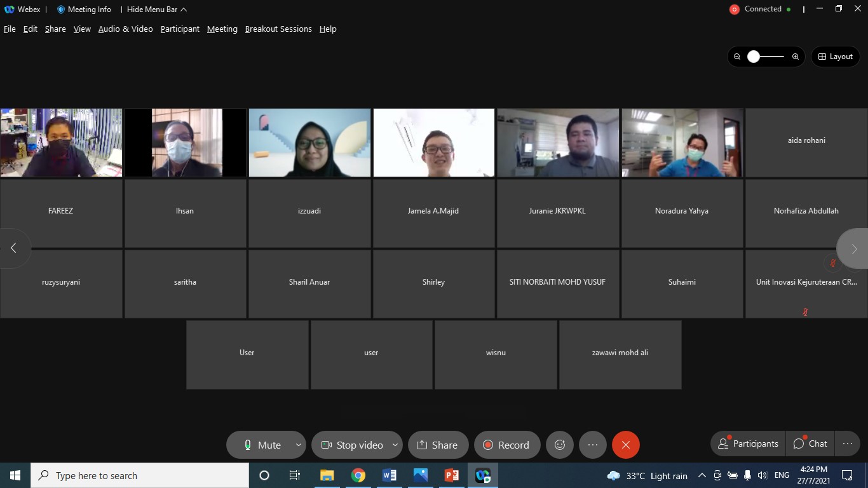Show hidden tray icons arrow
Screen dimensions: 868x488
click(702, 475)
